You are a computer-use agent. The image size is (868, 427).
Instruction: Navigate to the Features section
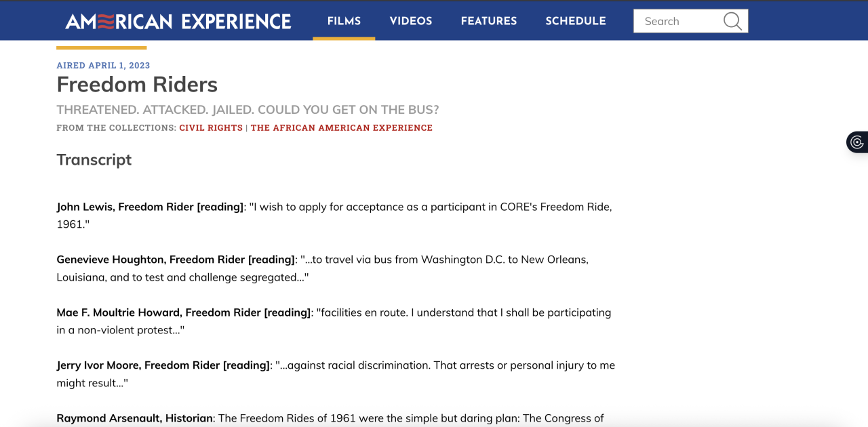click(x=489, y=21)
